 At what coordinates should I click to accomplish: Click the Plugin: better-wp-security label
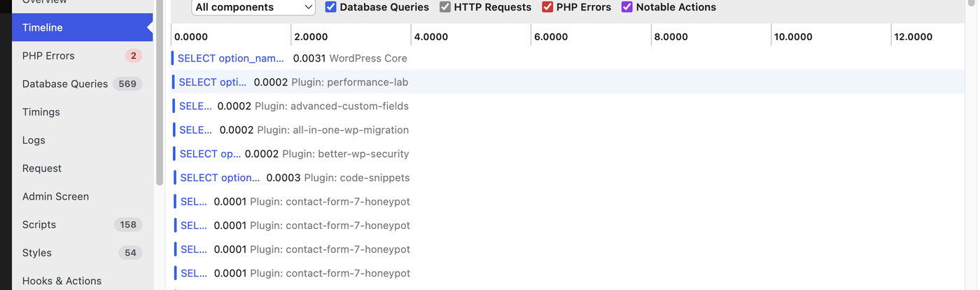pyautogui.click(x=346, y=153)
